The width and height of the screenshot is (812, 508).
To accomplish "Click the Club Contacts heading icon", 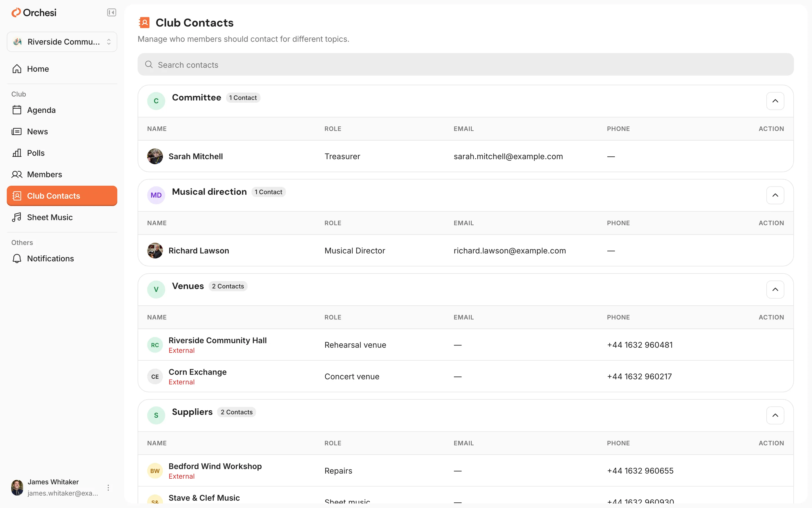I will coord(144,23).
